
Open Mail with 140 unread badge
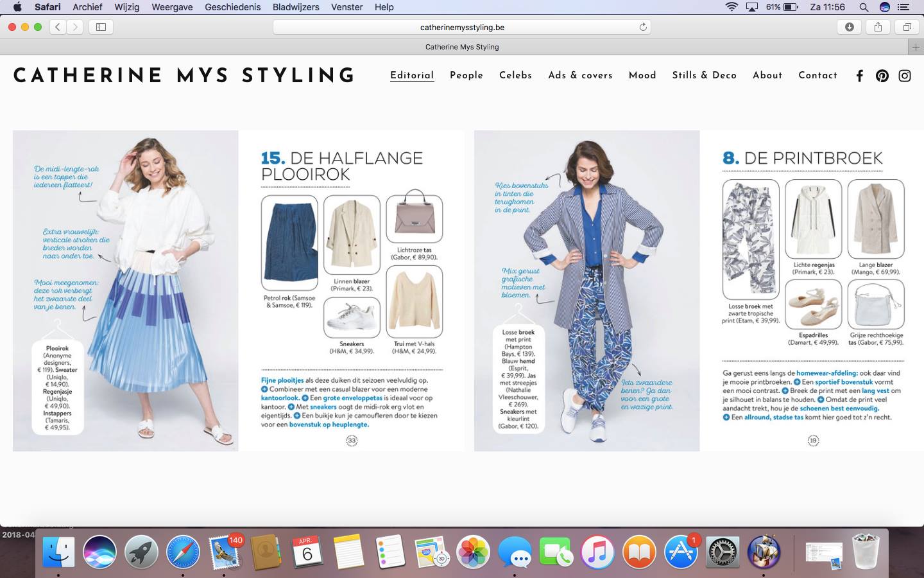[225, 552]
